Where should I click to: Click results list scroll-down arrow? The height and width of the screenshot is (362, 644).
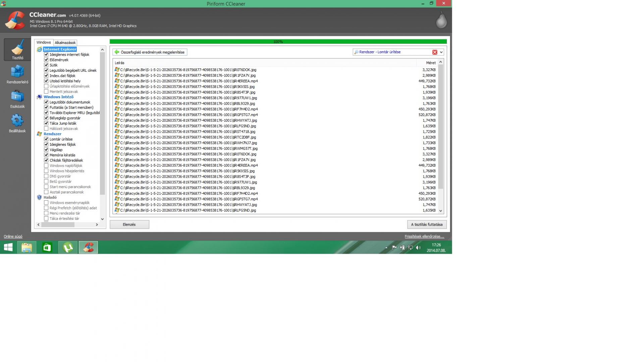(441, 211)
